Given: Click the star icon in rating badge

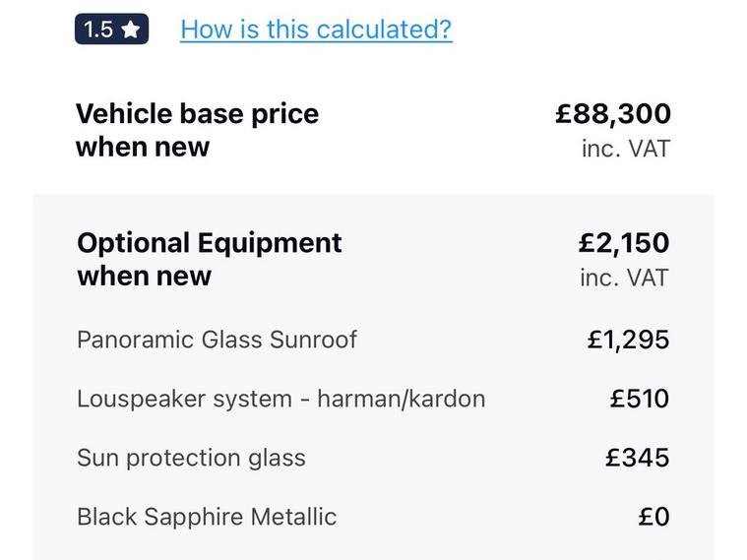Looking at the screenshot, I should (x=131, y=30).
